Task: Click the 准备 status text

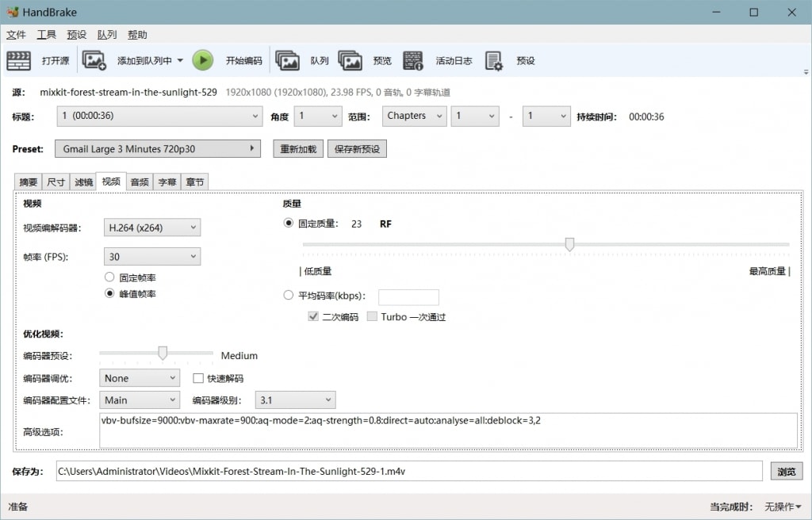Action: (x=17, y=507)
